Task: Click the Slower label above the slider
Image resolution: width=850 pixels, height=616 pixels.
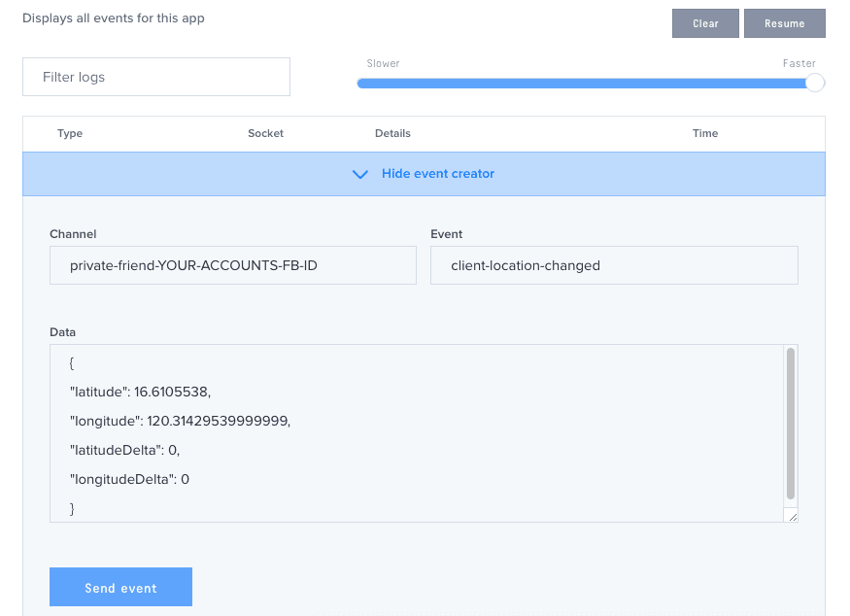Action: click(383, 63)
